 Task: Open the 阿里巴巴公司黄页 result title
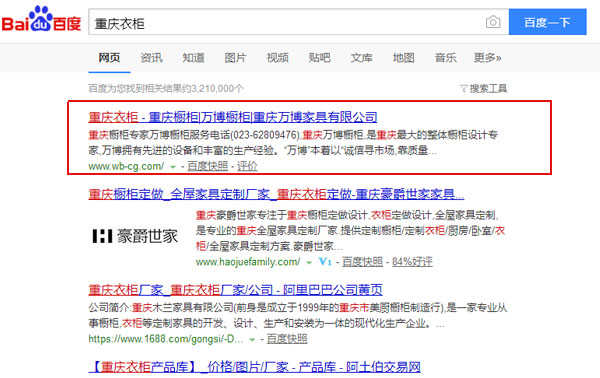click(x=235, y=290)
